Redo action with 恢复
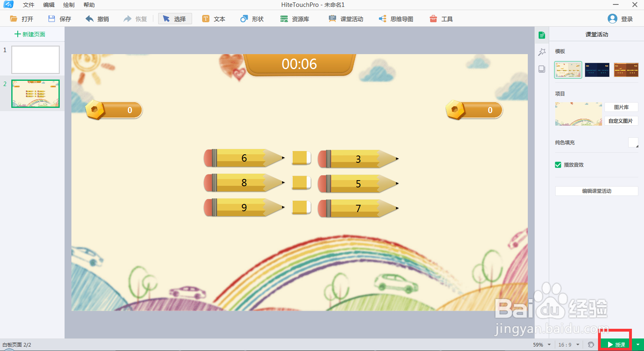 coord(135,19)
